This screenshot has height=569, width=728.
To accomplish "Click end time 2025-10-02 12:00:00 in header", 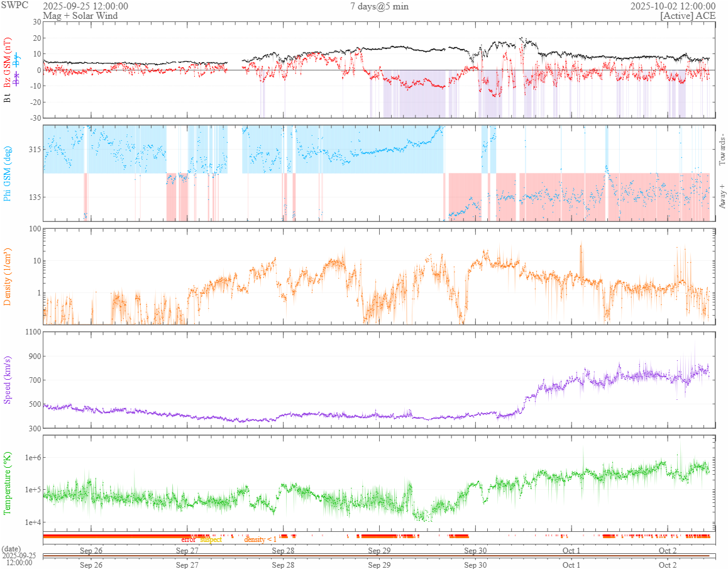I will [673, 6].
